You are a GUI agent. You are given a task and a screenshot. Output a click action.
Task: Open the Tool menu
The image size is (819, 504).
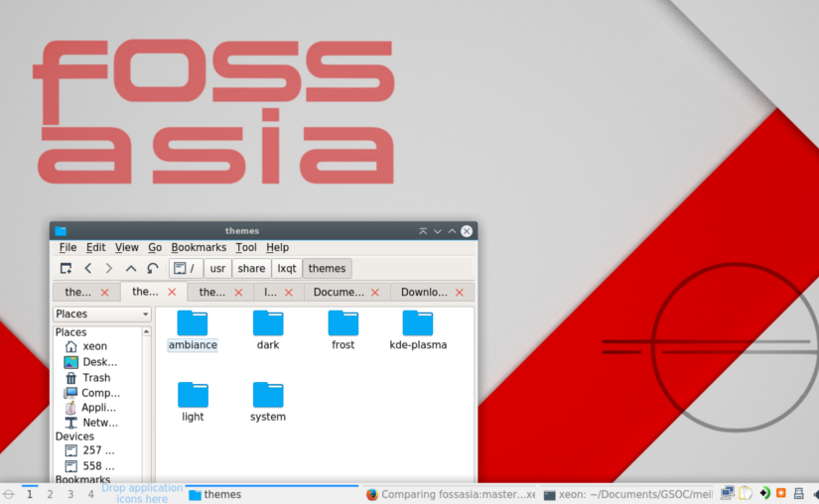point(246,248)
